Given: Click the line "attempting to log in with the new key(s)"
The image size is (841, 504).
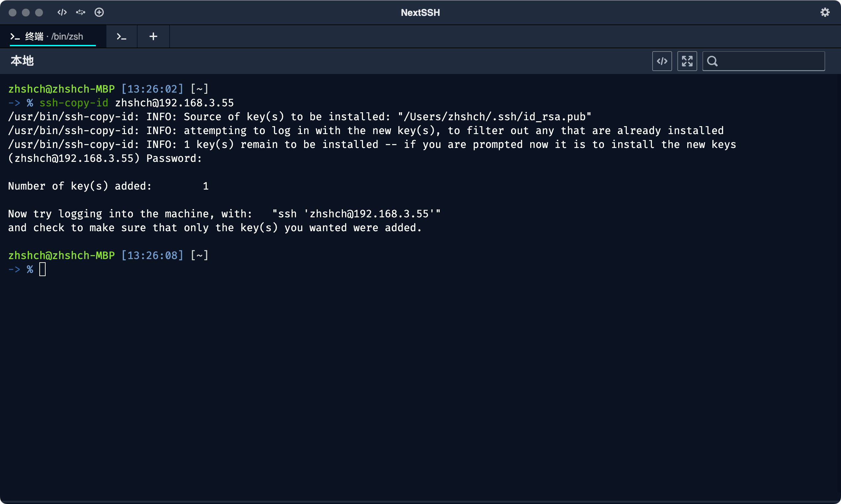Looking at the screenshot, I should click(366, 131).
